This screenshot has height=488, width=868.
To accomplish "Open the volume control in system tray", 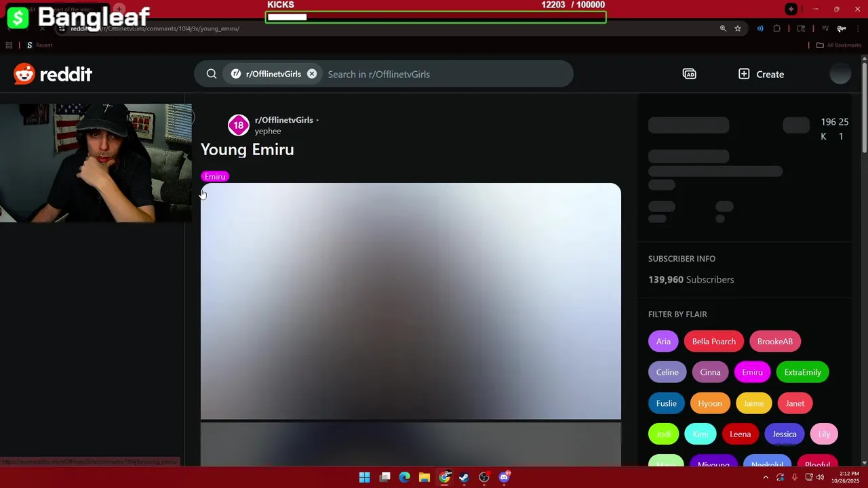I will (820, 477).
